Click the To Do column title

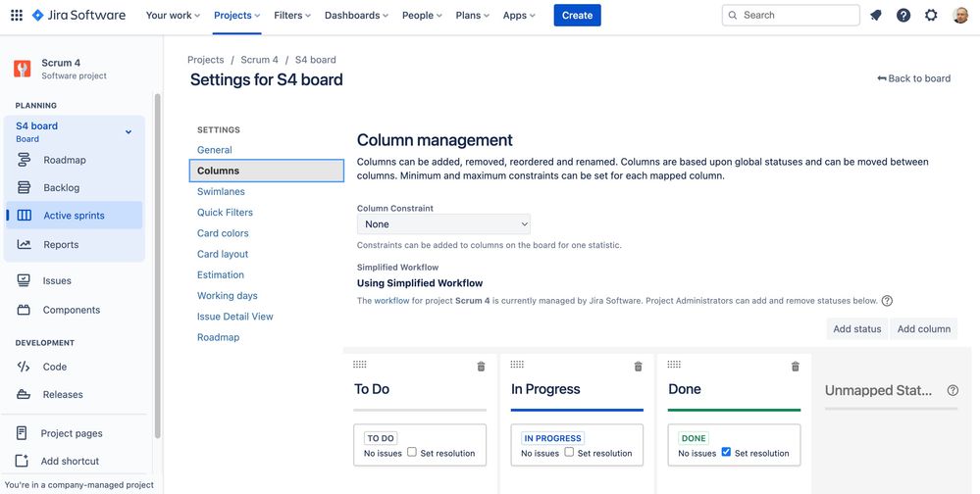coord(372,389)
